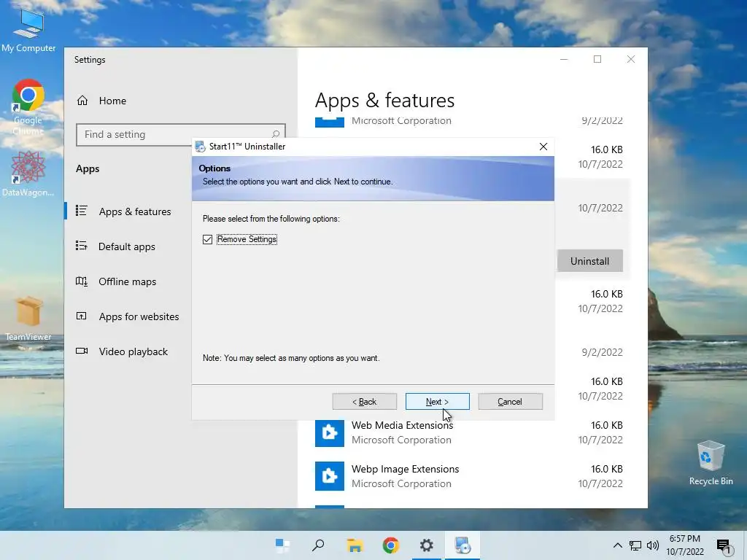This screenshot has height=560, width=747.
Task: Open TeamViewer desktop icon
Action: pyautogui.click(x=28, y=318)
